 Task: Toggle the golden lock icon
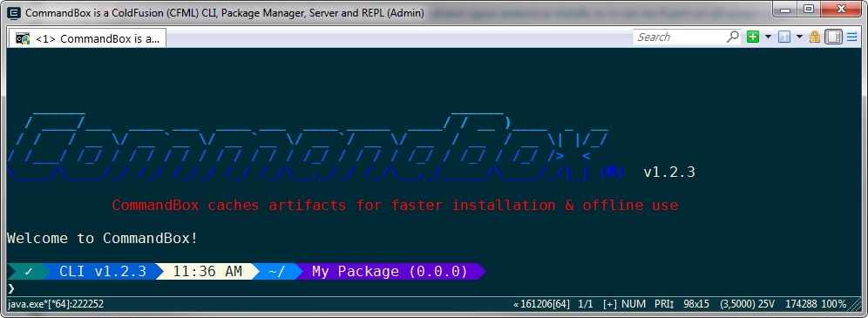tap(814, 37)
